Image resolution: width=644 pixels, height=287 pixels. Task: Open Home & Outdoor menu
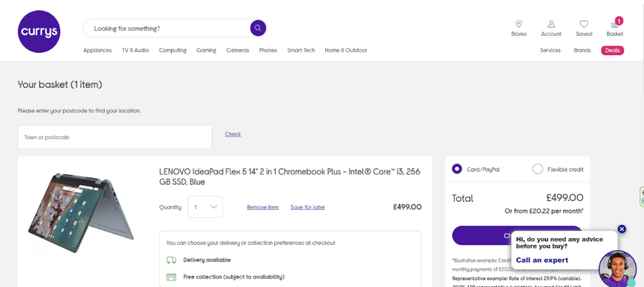[x=346, y=50]
